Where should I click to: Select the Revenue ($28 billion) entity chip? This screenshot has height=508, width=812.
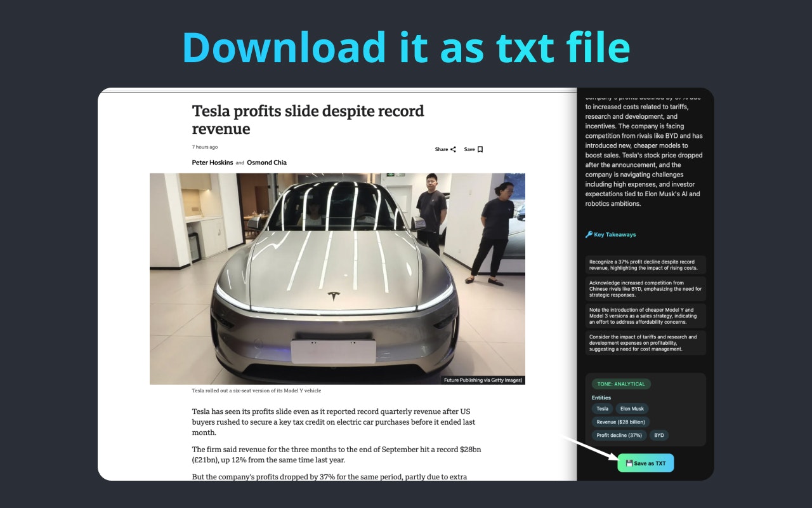click(x=621, y=422)
